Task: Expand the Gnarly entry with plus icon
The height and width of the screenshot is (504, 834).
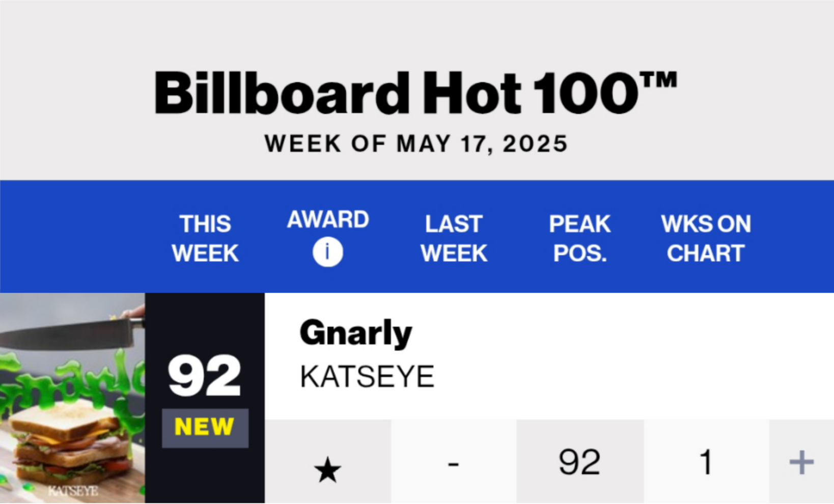Action: pos(801,462)
